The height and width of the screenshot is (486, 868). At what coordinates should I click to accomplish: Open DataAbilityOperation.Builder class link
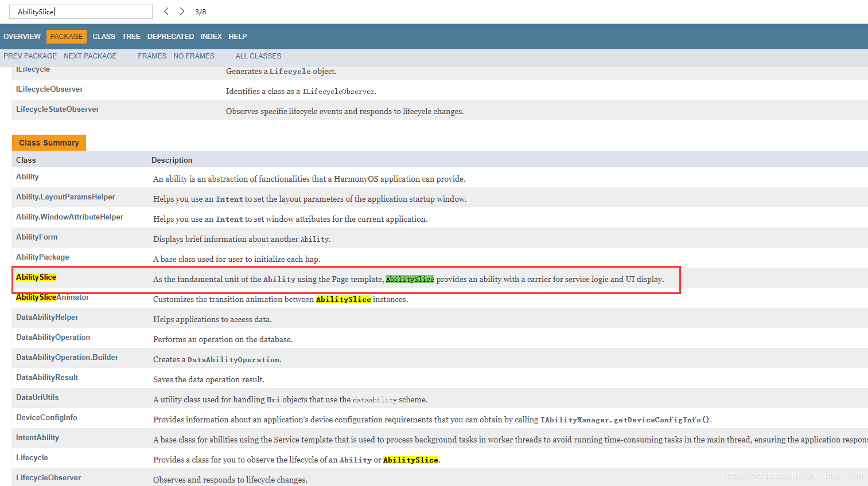[x=67, y=358]
